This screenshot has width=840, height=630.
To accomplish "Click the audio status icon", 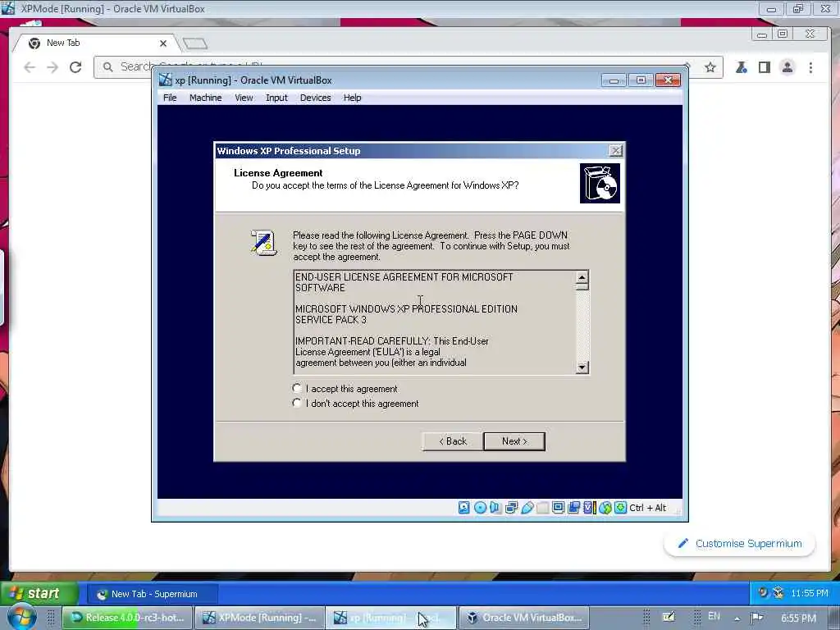I will point(495,507).
